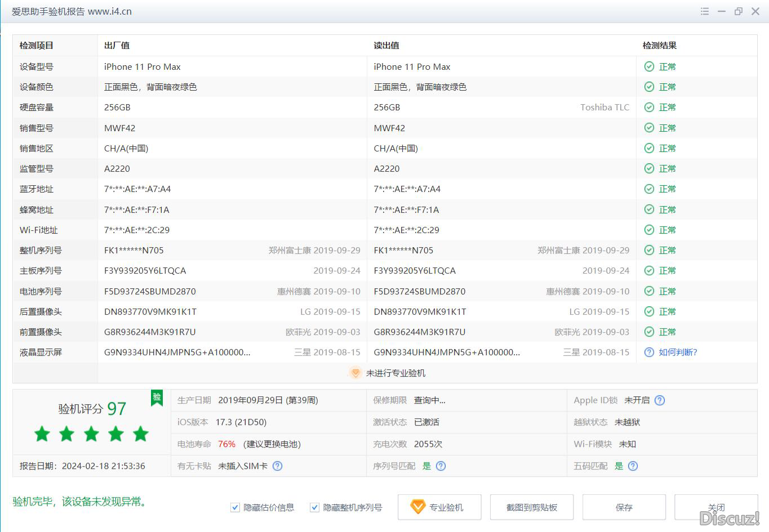Click the 建议更换电池 note
Image resolution: width=769 pixels, height=532 pixels.
coord(272,444)
